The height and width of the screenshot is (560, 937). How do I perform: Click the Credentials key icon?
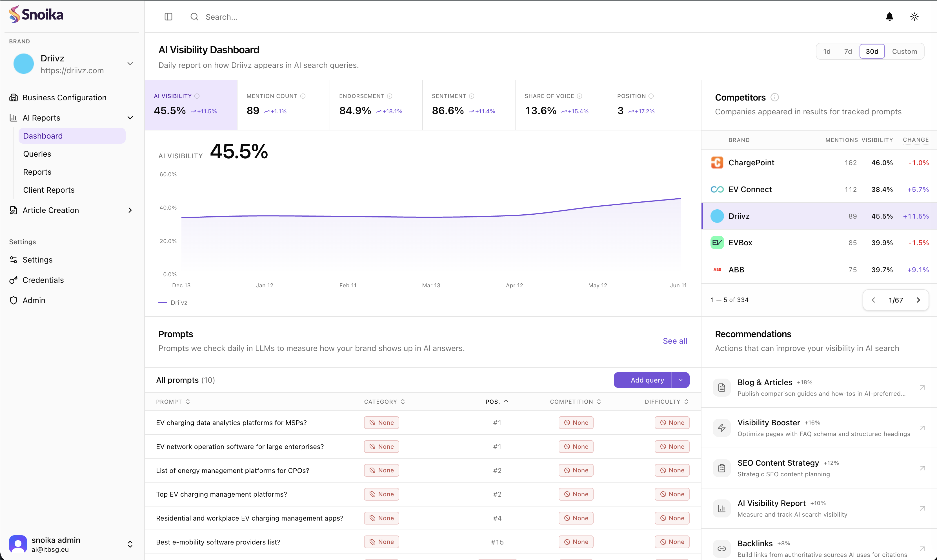click(x=13, y=280)
